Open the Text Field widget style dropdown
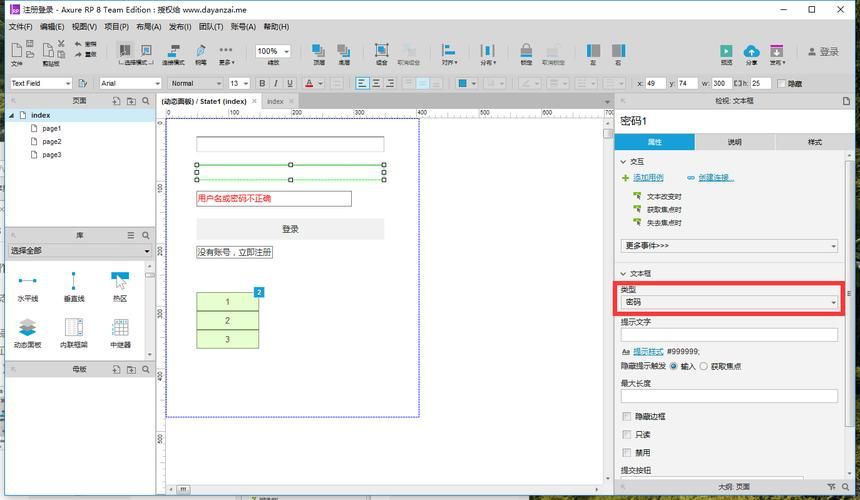This screenshot has height=500, width=860. click(41, 83)
